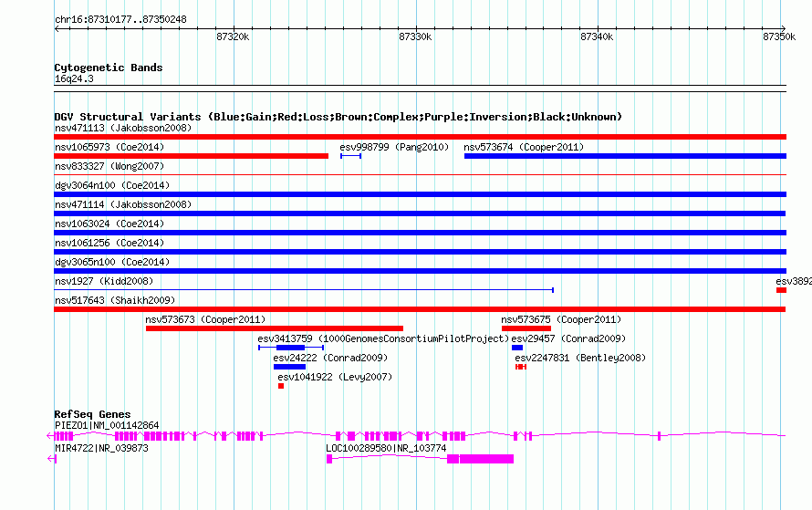Image resolution: width=812 pixels, height=510 pixels.
Task: Click the nsv1061256 blue gain bar
Action: (x=420, y=252)
